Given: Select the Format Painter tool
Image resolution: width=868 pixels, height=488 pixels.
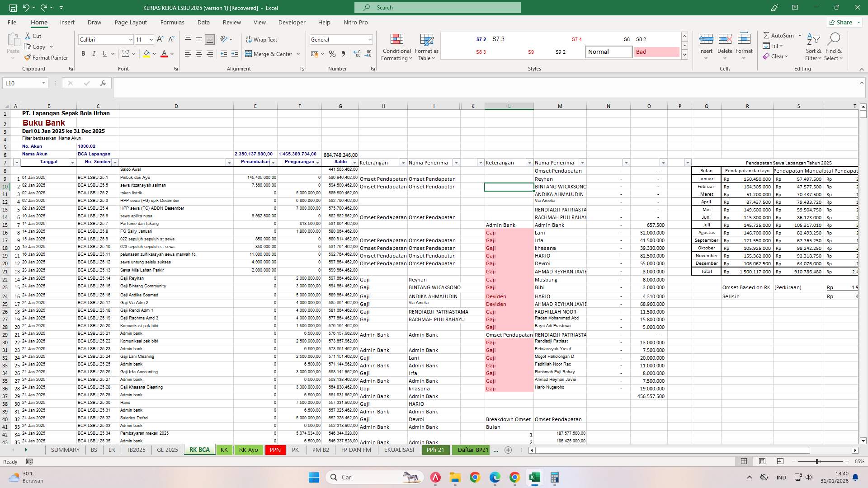Looking at the screenshot, I should [x=47, y=57].
